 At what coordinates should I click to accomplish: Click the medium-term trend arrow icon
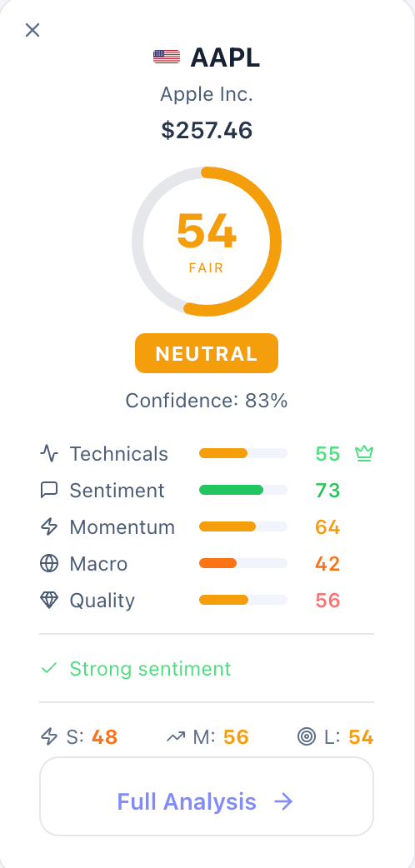click(176, 737)
